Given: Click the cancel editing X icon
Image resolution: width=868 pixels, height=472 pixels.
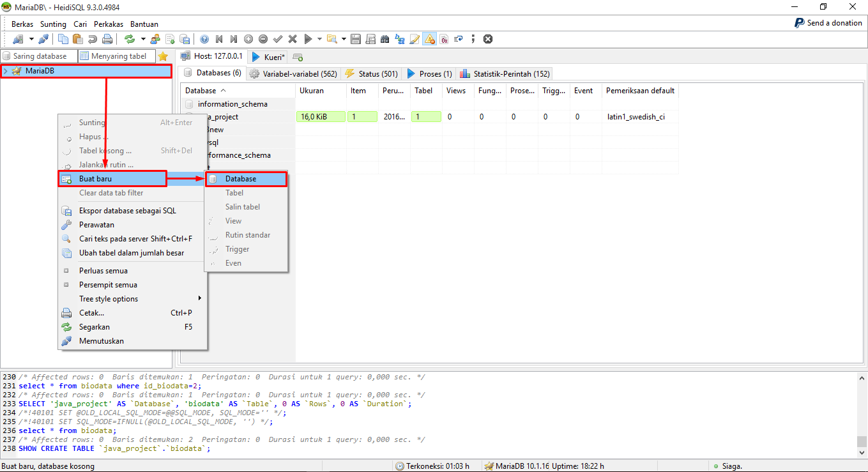Looking at the screenshot, I should pos(293,39).
